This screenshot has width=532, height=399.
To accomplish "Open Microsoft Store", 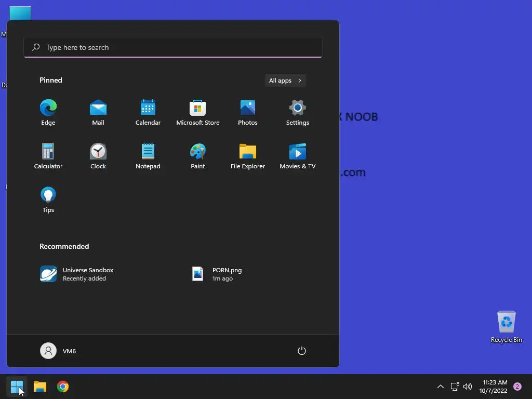I will tap(198, 113).
